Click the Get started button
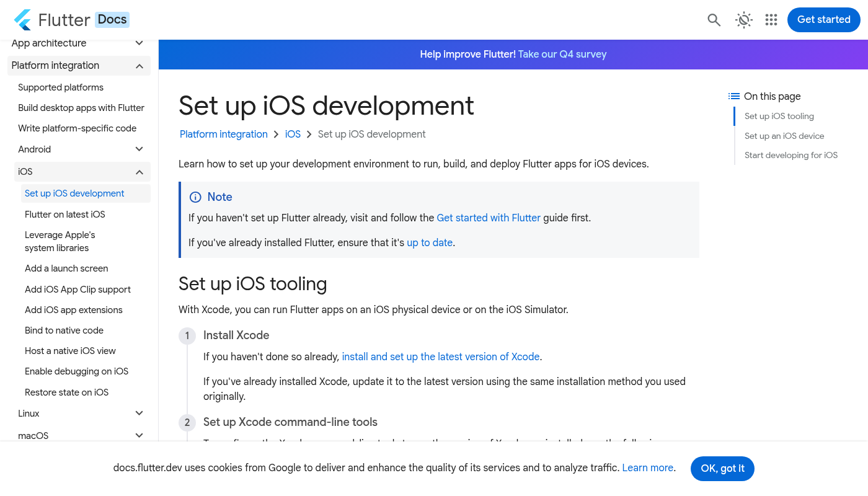This screenshot has width=868, height=496. click(x=823, y=20)
